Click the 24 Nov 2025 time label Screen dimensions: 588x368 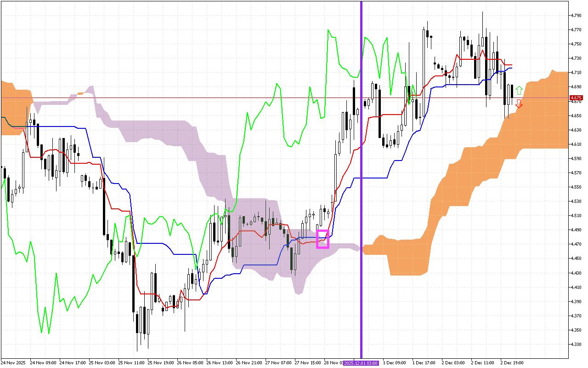coord(12,363)
